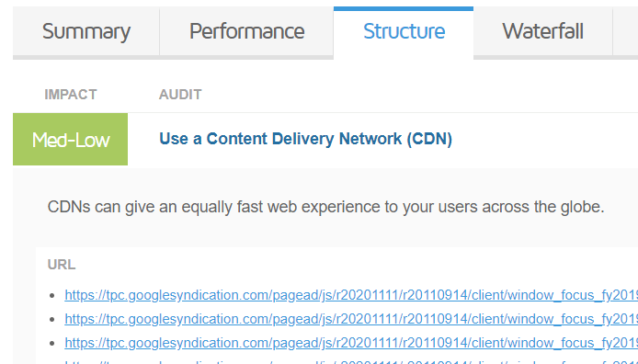
Task: Click the bullet beside the third URL
Action: (x=51, y=343)
